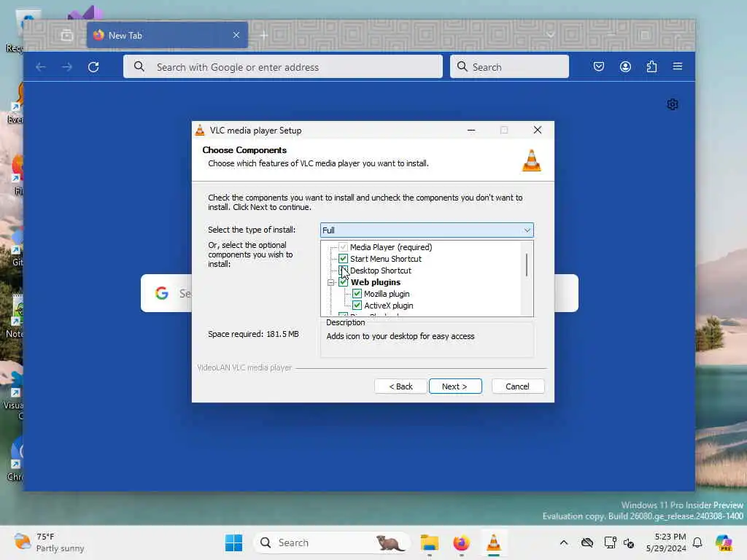The width and height of the screenshot is (747, 560).
Task: Open the list all tabs chevron
Action: coord(550,35)
